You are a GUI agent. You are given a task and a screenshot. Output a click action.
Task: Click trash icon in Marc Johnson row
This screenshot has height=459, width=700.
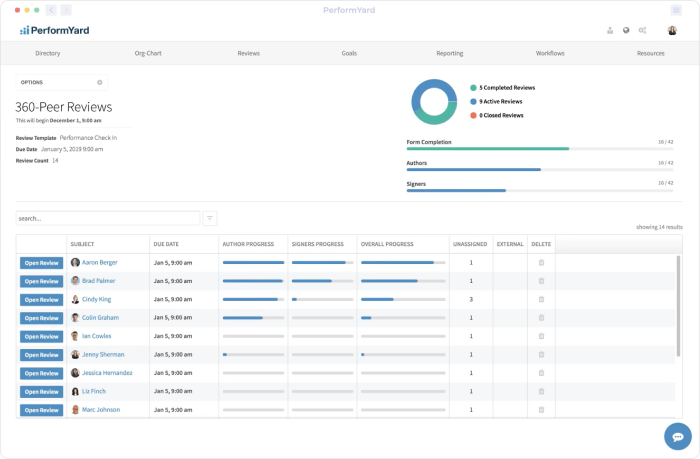click(x=541, y=409)
